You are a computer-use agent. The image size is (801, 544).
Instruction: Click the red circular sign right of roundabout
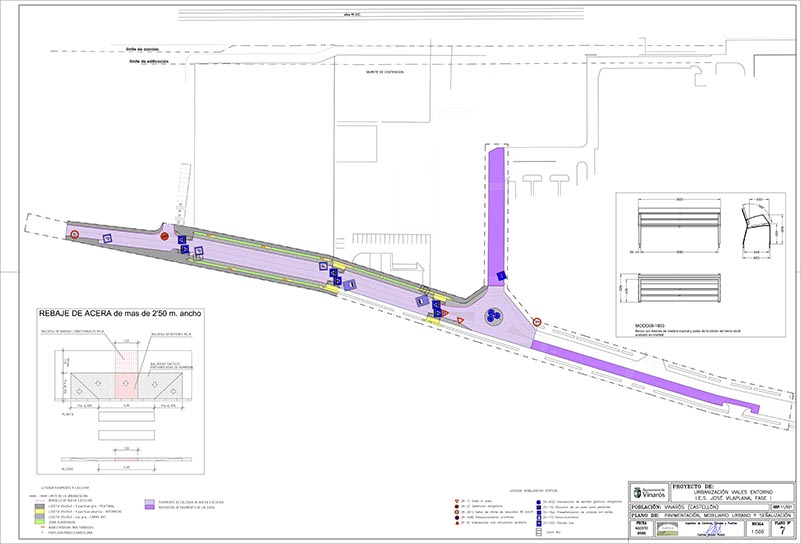tap(538, 323)
